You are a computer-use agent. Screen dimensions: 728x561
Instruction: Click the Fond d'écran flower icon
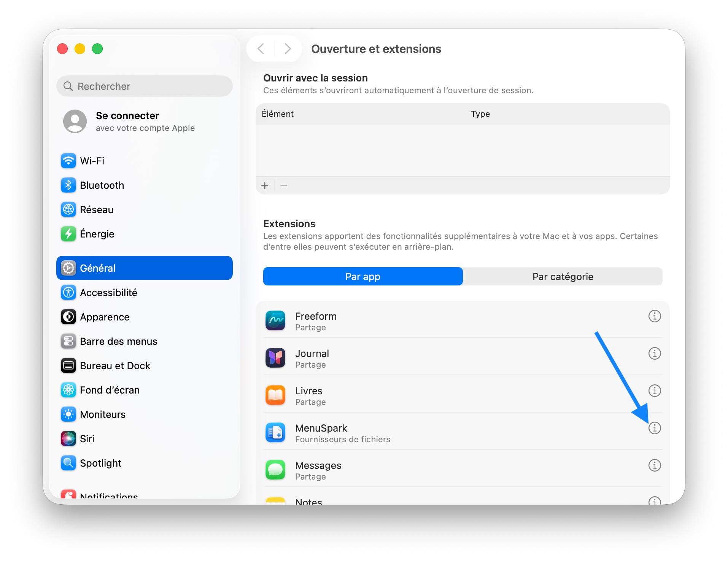click(68, 390)
